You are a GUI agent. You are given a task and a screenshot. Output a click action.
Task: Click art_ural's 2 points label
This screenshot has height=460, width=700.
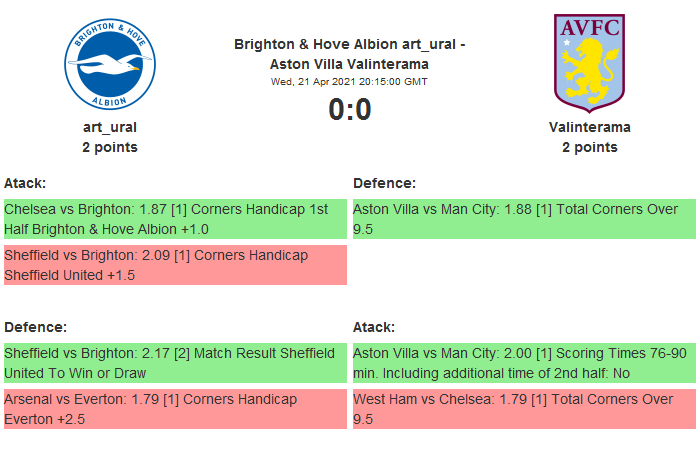pos(110,147)
